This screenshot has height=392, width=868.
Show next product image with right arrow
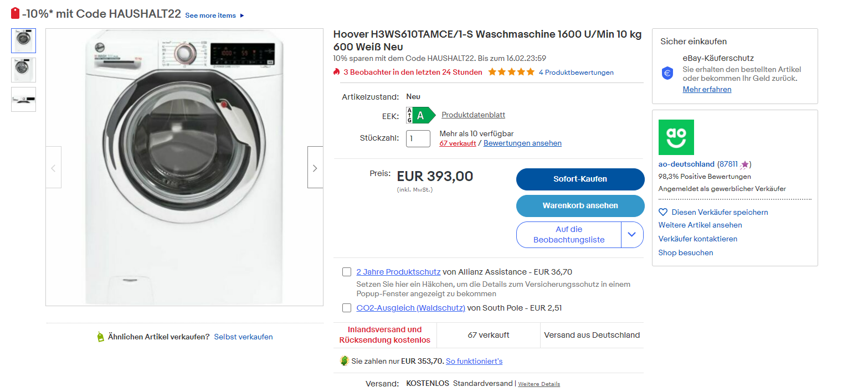pos(315,167)
